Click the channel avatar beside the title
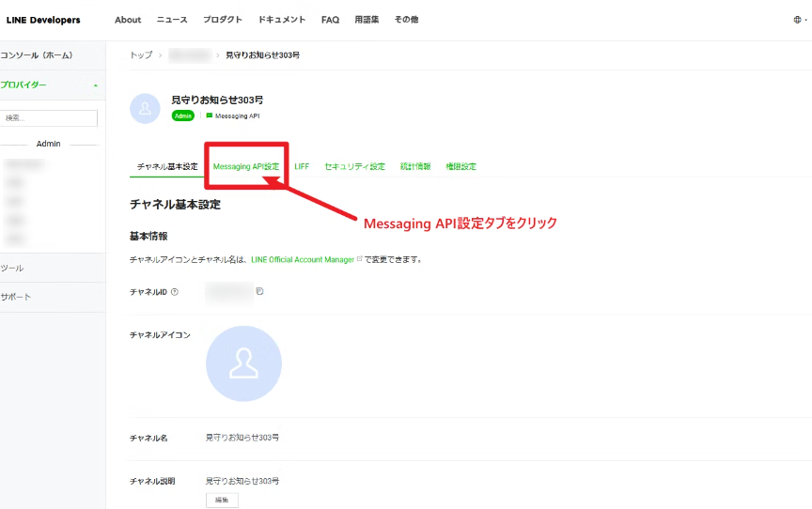The image size is (812, 509). [145, 109]
